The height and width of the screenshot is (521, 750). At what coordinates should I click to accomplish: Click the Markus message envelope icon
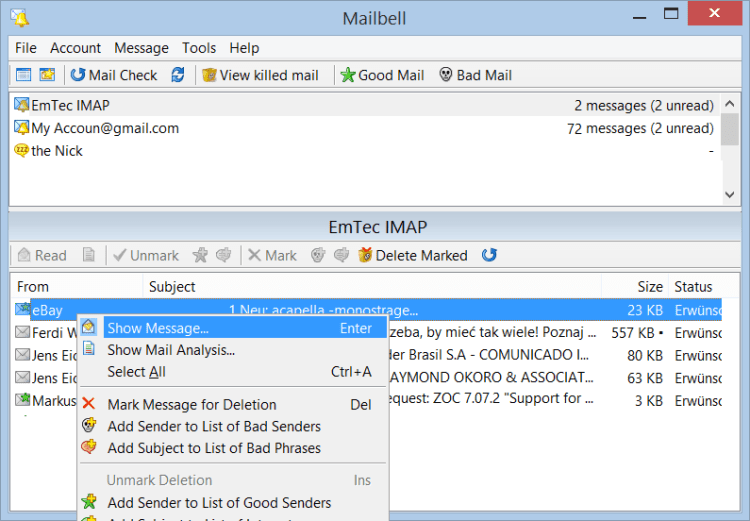point(22,399)
